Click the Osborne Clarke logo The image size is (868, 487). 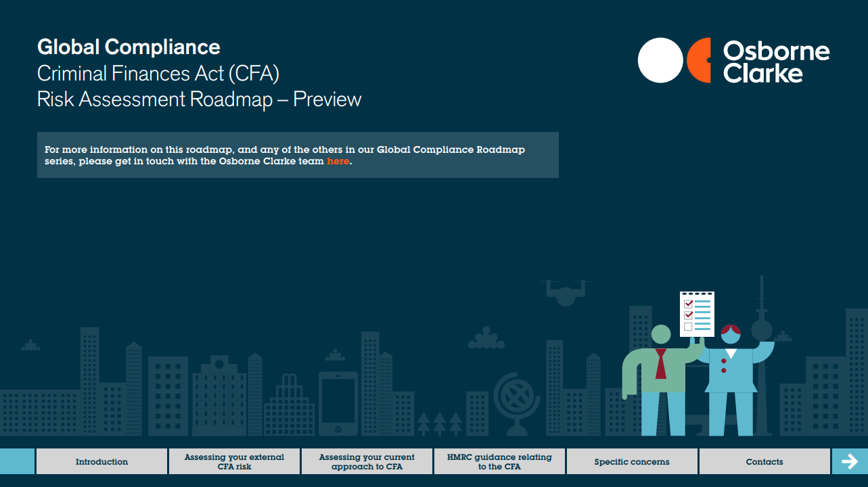[x=733, y=60]
